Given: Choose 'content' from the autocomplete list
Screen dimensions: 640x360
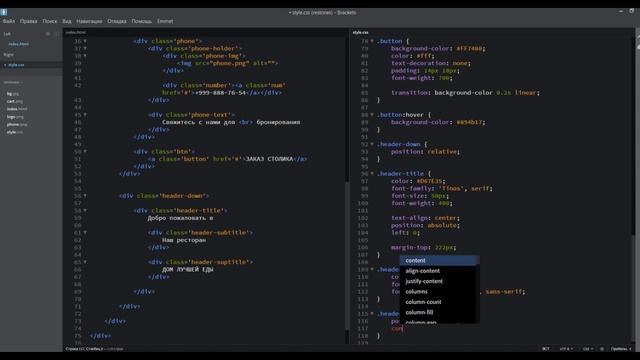Looking at the screenshot, I should tap(439, 260).
